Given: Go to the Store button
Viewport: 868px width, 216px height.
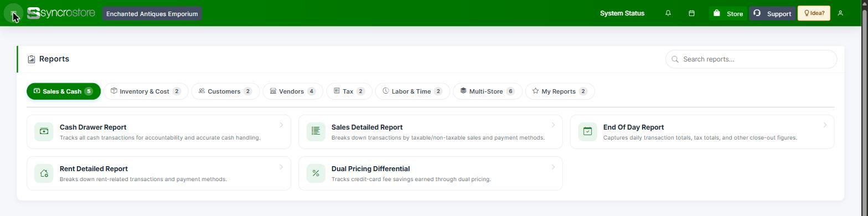Looking at the screenshot, I should (727, 13).
